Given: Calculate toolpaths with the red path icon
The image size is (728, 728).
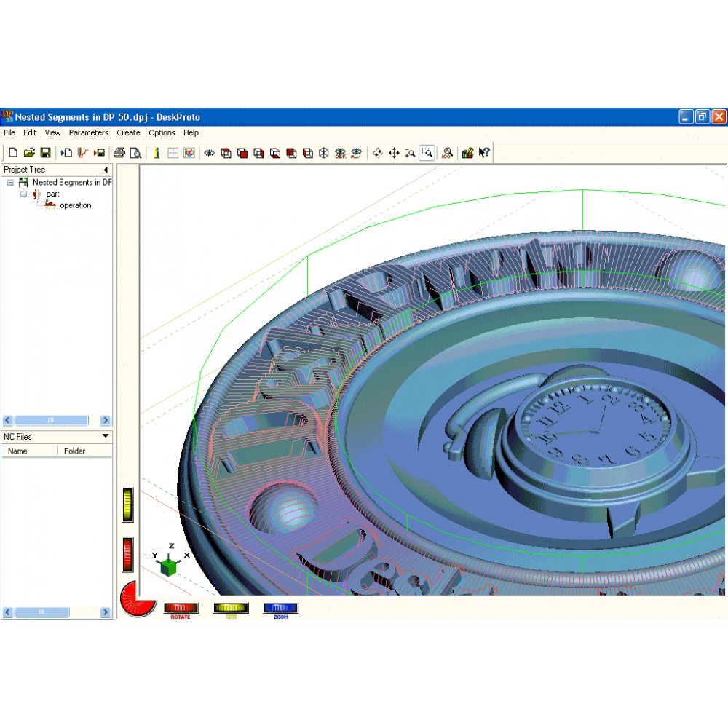Looking at the screenshot, I should pos(83,152).
